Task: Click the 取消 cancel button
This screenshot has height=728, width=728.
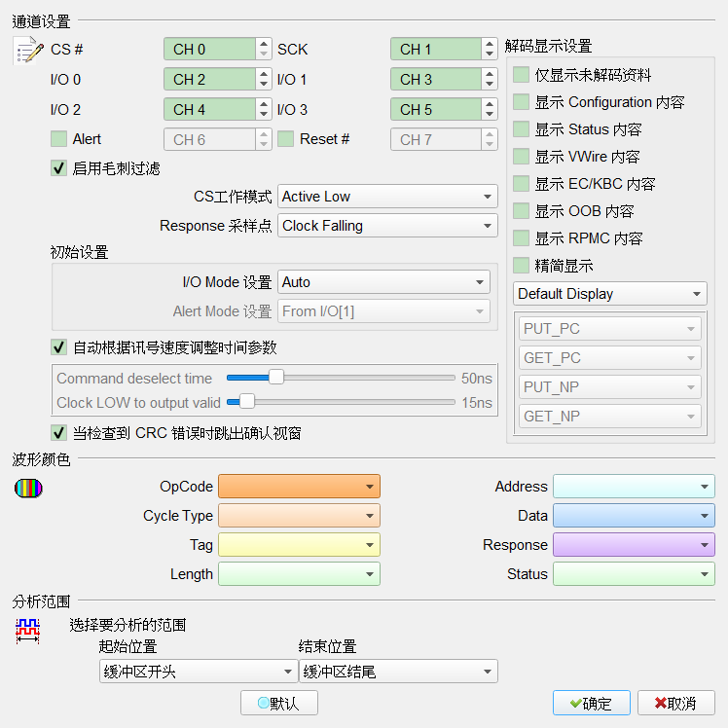Action: tap(676, 703)
